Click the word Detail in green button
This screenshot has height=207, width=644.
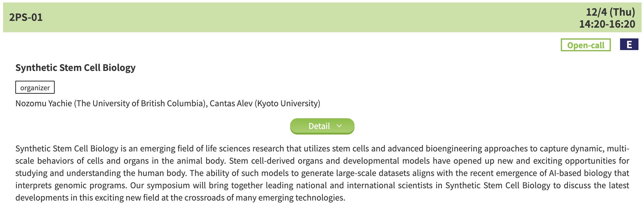pos(319,126)
